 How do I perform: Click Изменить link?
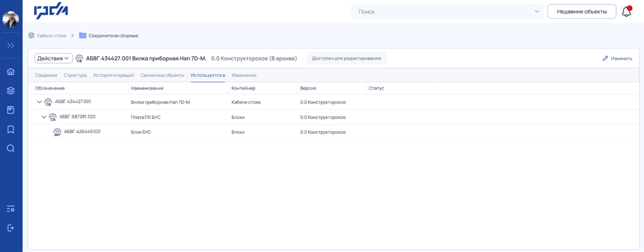[x=621, y=58]
